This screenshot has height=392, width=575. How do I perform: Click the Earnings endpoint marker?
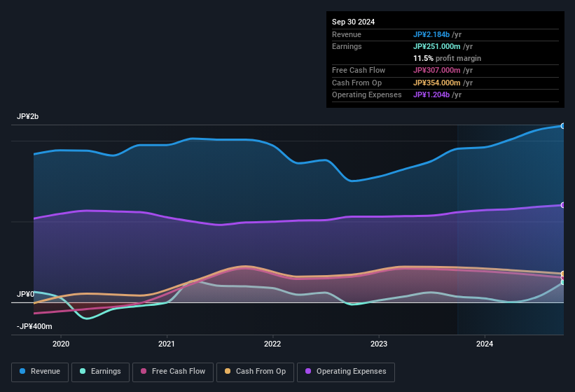tap(563, 282)
